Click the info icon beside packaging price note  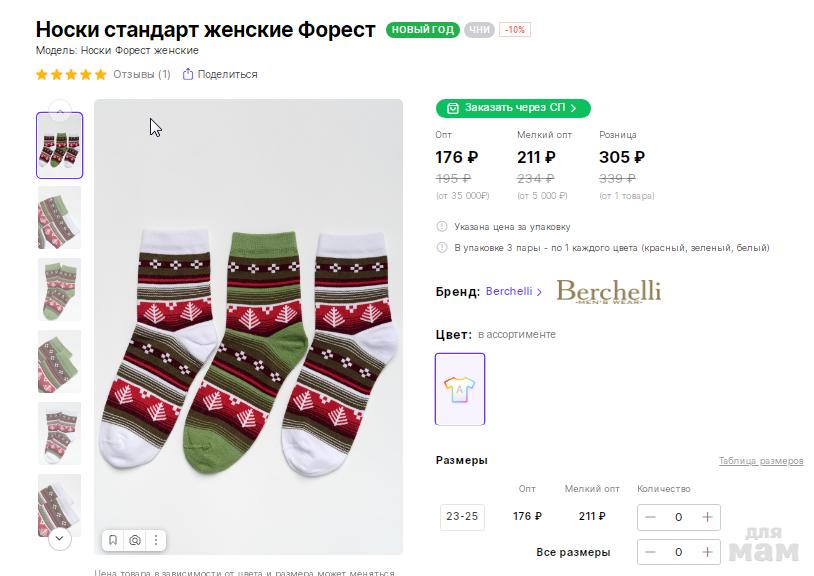tap(442, 227)
